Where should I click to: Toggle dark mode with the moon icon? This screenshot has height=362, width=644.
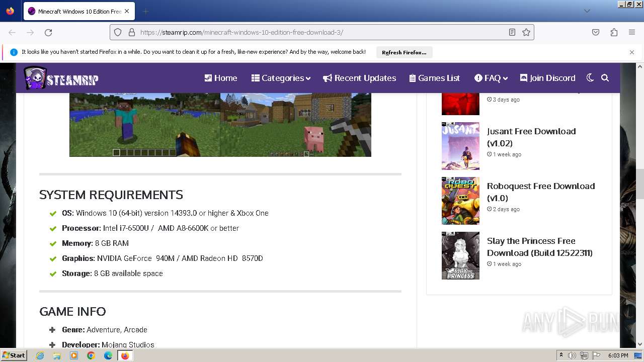(590, 78)
